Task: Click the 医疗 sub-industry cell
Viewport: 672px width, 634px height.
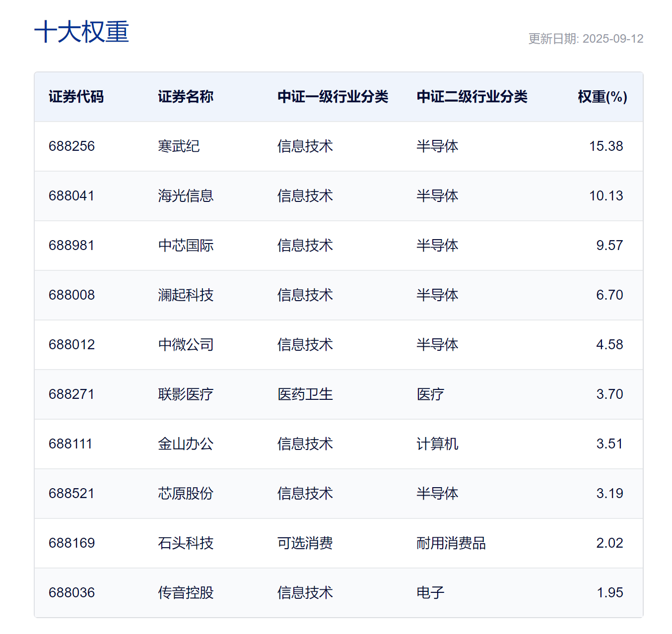Action: coord(430,394)
